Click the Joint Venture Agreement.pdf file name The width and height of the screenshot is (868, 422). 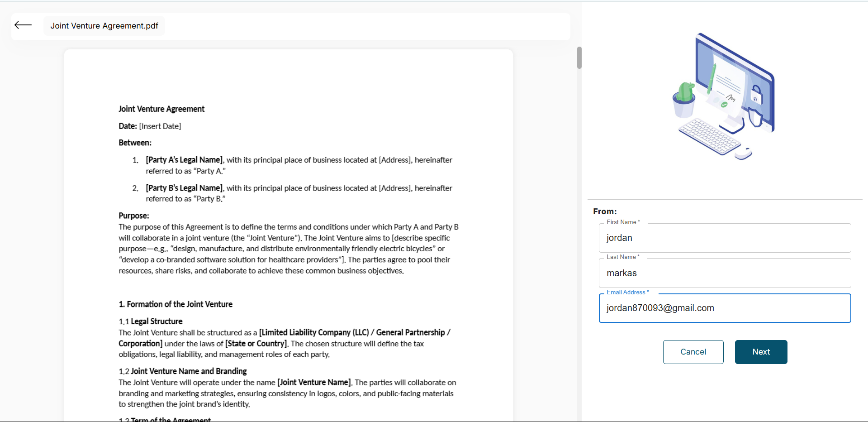tap(104, 26)
